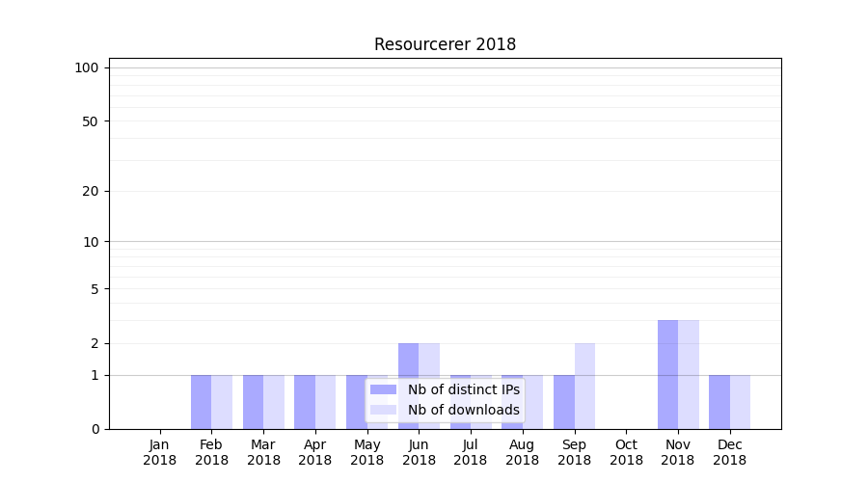Image resolution: width=868 pixels, height=482 pixels.
Task: Click the 20 y-axis tick label
Action: 91,191
